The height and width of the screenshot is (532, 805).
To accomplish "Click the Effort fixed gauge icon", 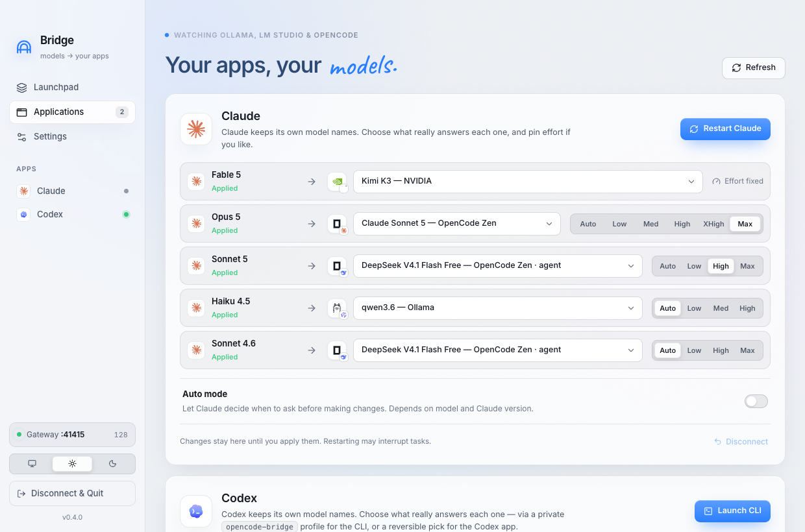I will (x=717, y=181).
